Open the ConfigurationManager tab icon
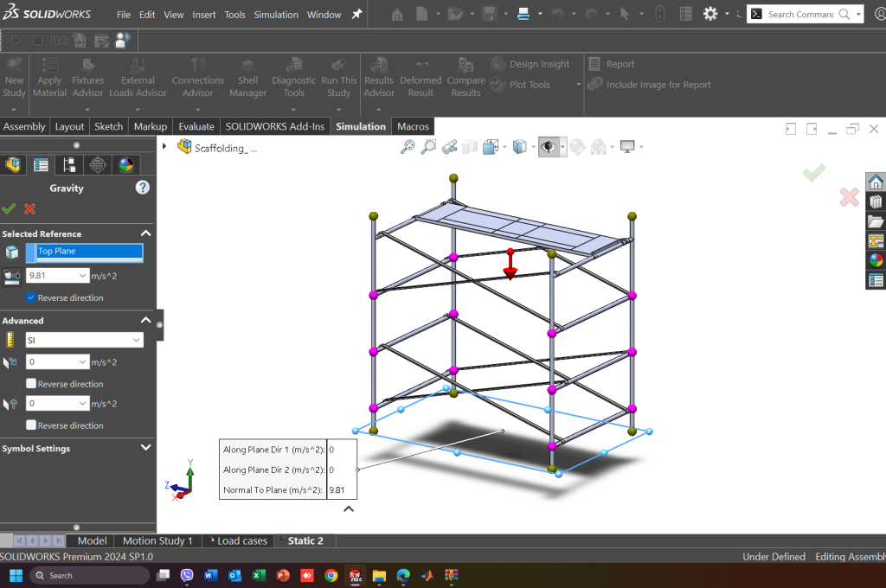Viewport: 886px width, 588px height. pos(69,165)
